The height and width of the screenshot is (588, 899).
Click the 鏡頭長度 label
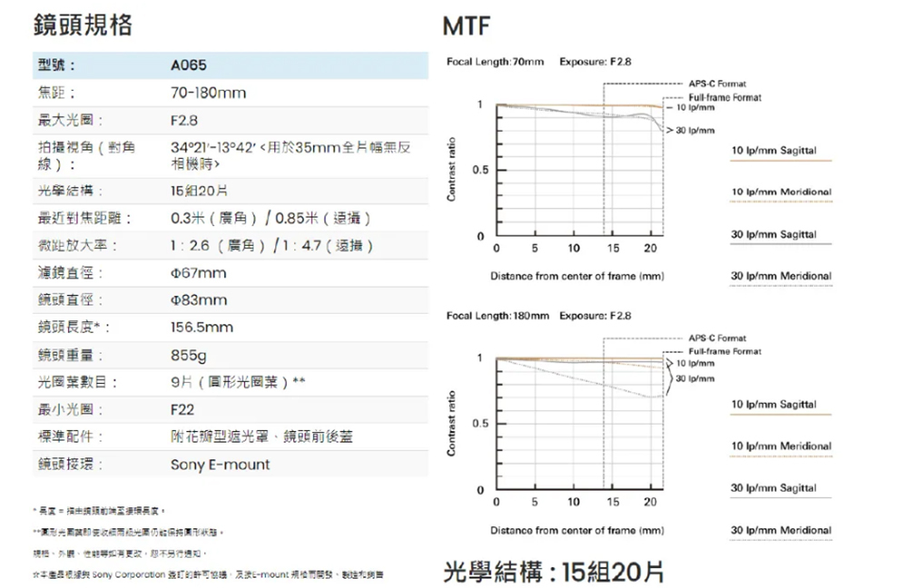coord(74,328)
